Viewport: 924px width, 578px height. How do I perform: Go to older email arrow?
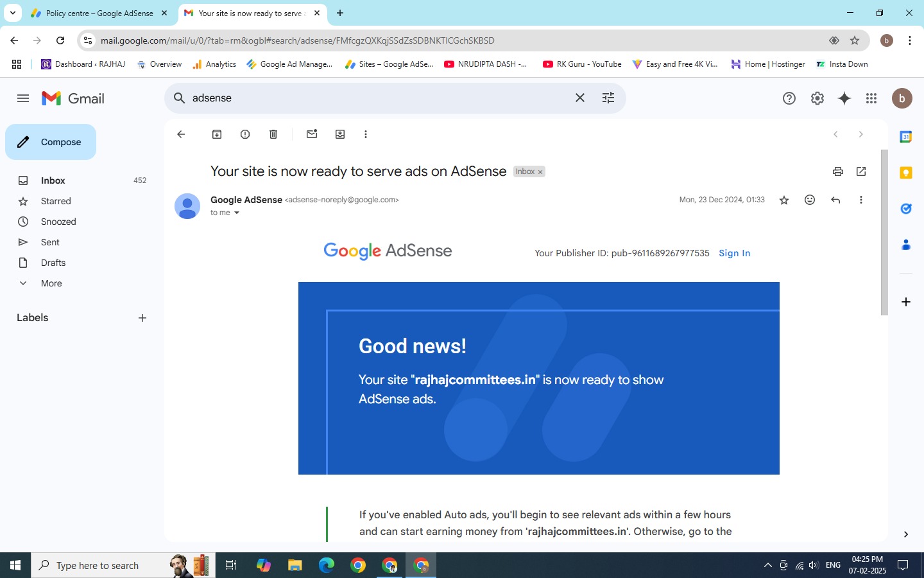click(x=861, y=134)
